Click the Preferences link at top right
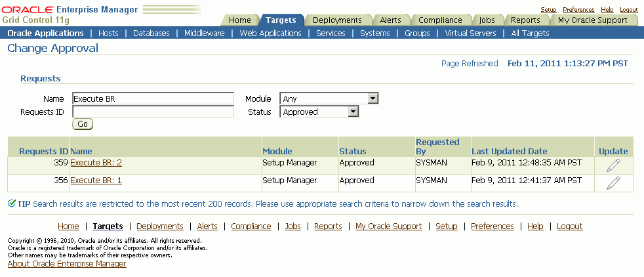644x277 pixels. click(x=578, y=10)
